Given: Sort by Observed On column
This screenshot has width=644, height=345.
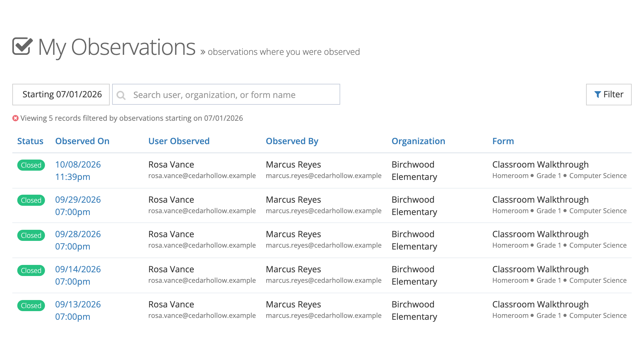Looking at the screenshot, I should [x=82, y=141].
